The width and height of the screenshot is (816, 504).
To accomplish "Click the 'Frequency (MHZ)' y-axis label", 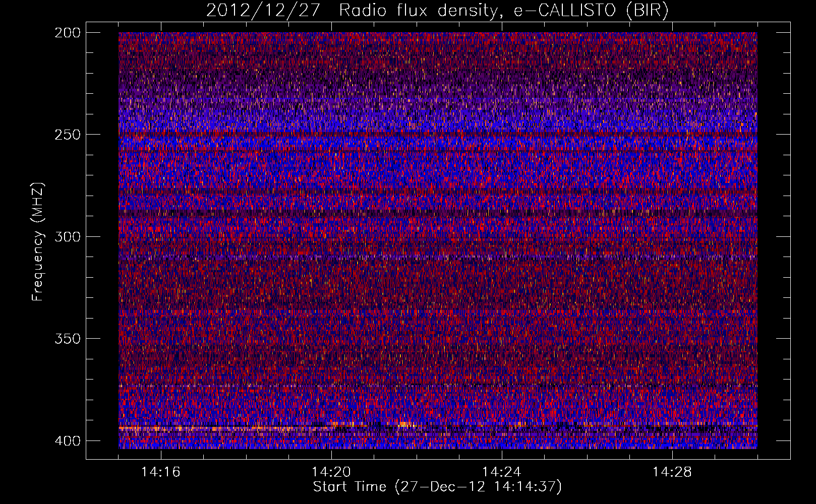I will coord(38,242).
